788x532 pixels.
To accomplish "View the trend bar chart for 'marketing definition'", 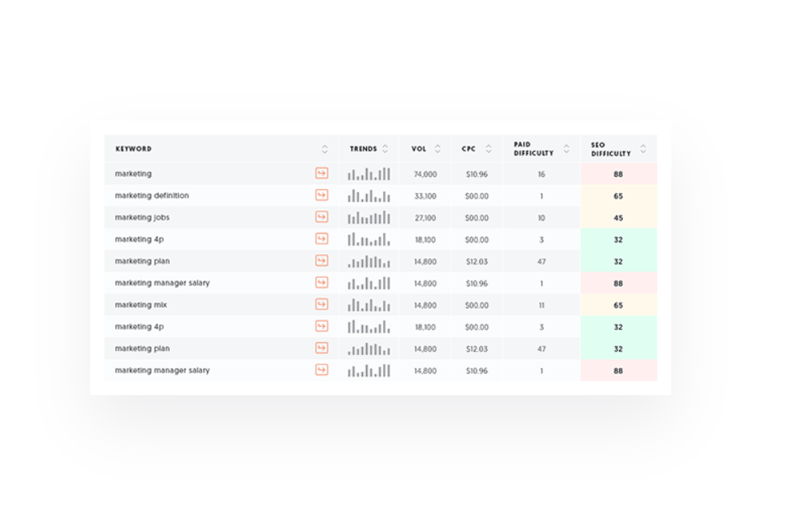I will click(x=369, y=196).
